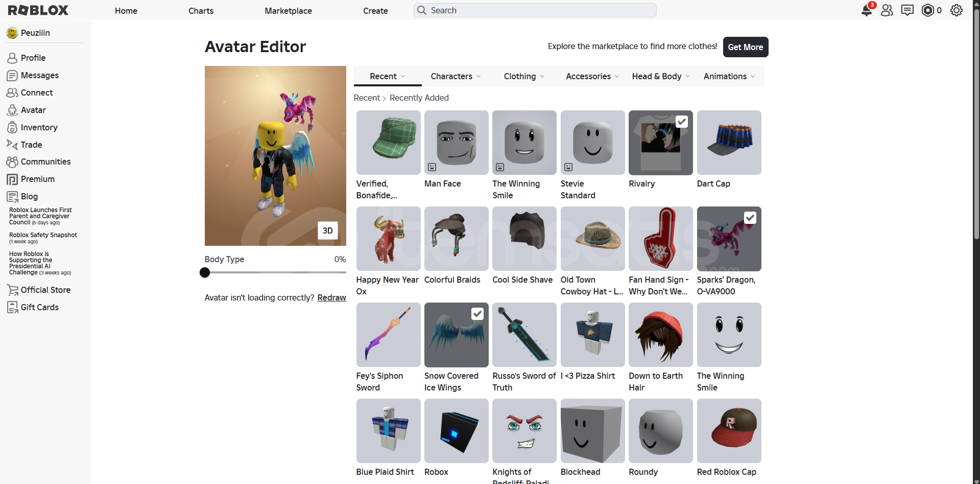980x484 pixels.
Task: Open the chat messages icon in top bar
Action: pyautogui.click(x=907, y=10)
